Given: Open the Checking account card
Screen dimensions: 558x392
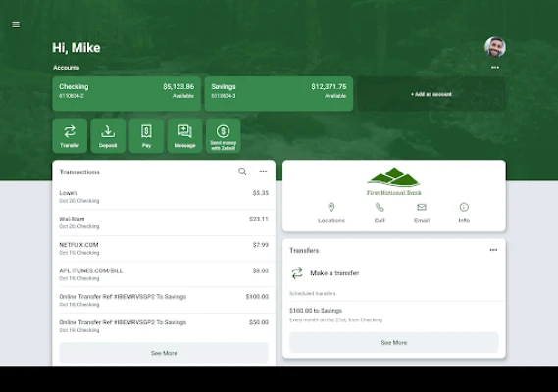Looking at the screenshot, I should point(127,94).
